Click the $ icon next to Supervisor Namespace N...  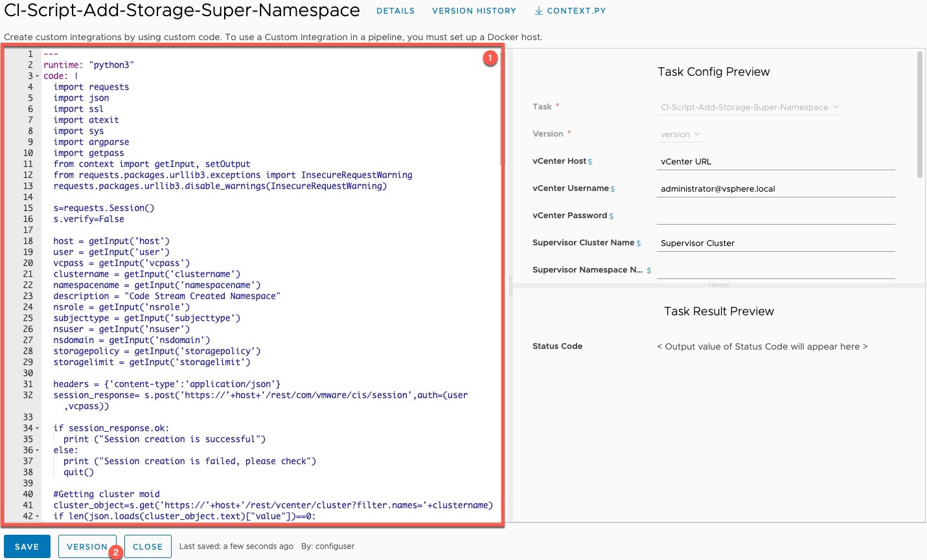(x=649, y=271)
